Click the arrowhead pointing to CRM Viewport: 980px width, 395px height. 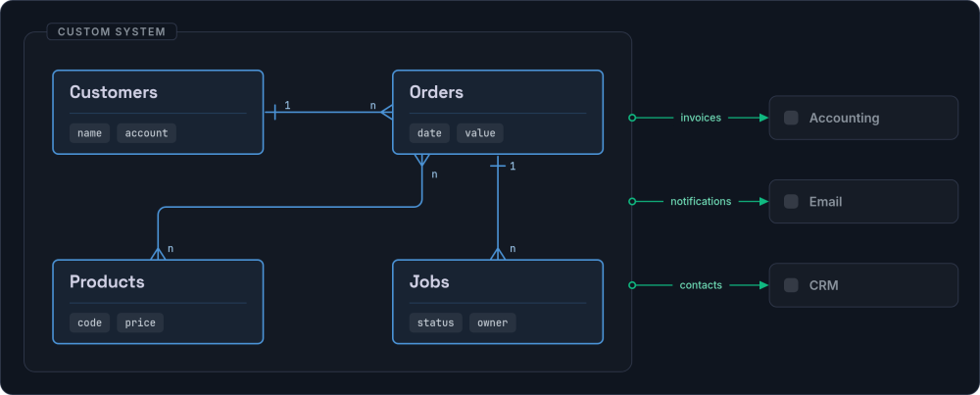tap(763, 285)
